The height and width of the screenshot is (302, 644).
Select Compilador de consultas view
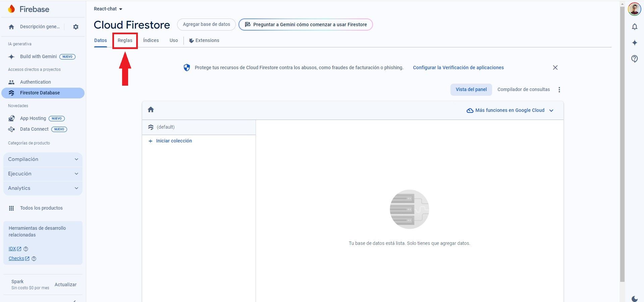(x=524, y=90)
